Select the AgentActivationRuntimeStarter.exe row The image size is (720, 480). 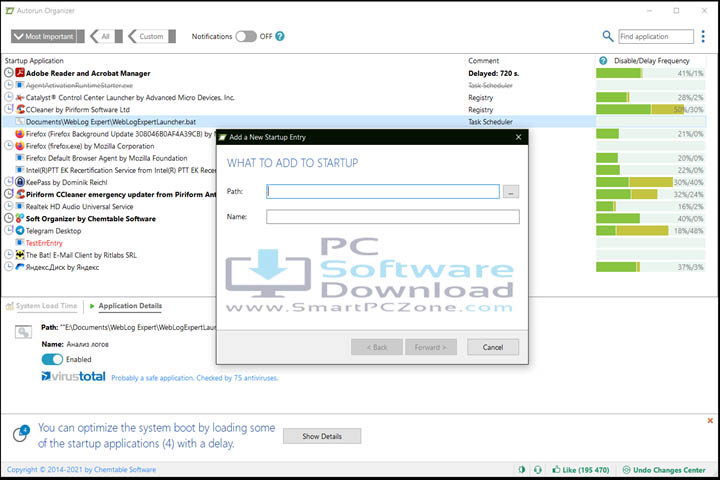(79, 85)
